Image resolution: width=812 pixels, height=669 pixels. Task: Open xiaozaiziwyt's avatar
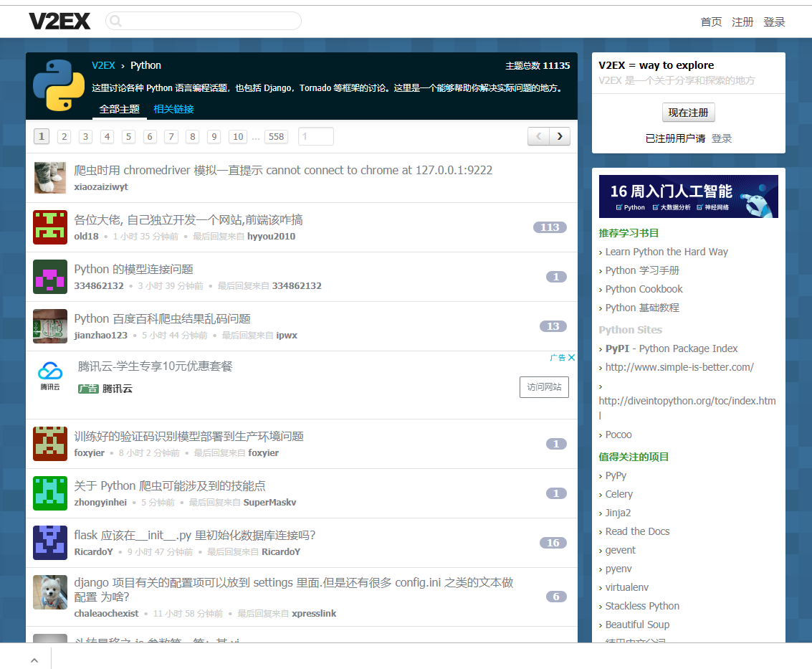point(50,178)
